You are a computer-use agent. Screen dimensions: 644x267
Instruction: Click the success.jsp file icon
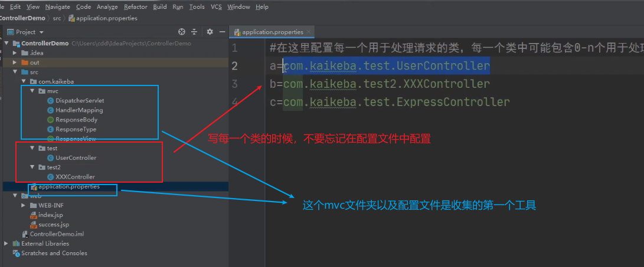pyautogui.click(x=34, y=225)
